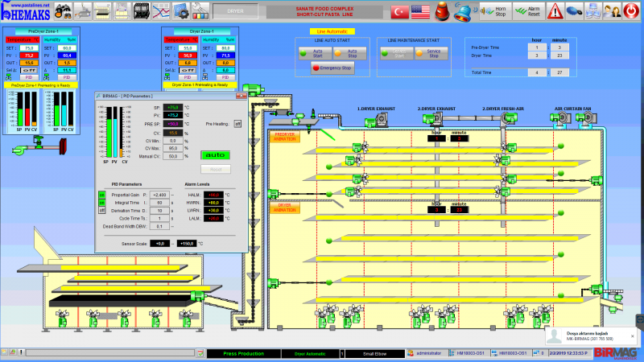Open the press machine screen icon

pos(83,11)
